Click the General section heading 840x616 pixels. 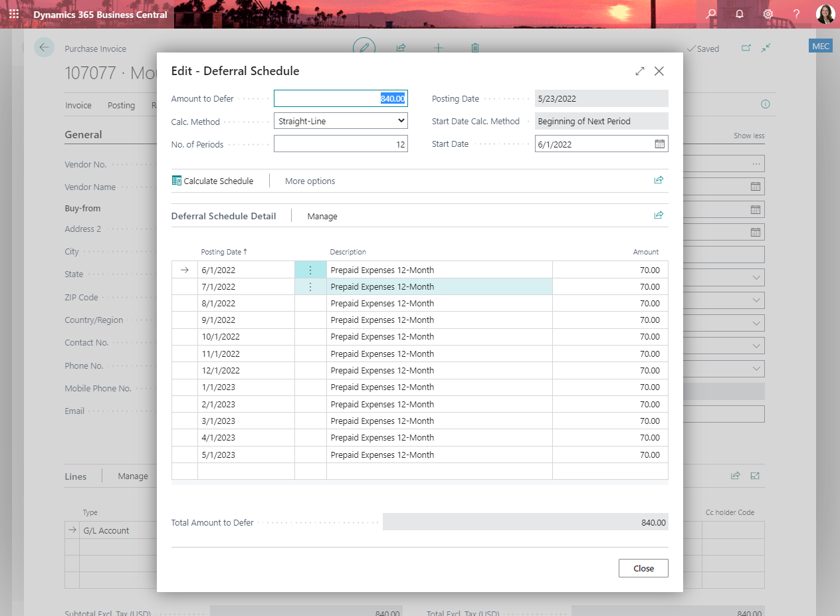[x=83, y=134]
